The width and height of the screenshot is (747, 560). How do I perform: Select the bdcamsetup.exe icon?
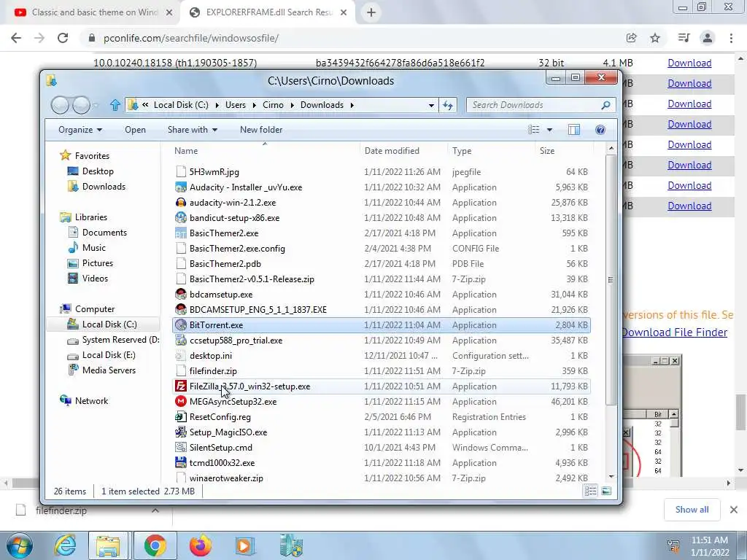181,295
